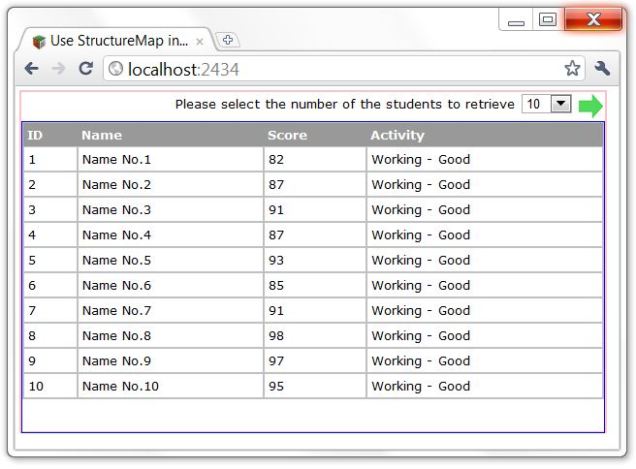Click 'Working - Good' in row 1
The width and height of the screenshot is (636, 469).
[485, 159]
